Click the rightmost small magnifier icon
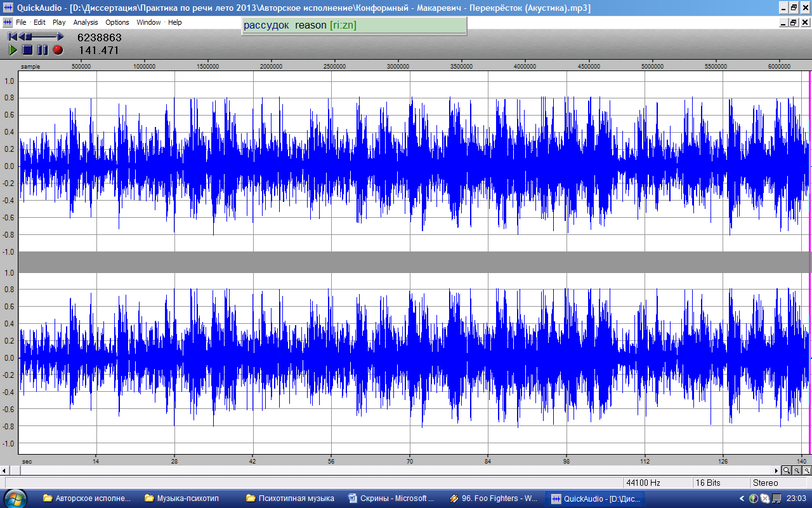Image resolution: width=812 pixels, height=508 pixels. (807, 471)
